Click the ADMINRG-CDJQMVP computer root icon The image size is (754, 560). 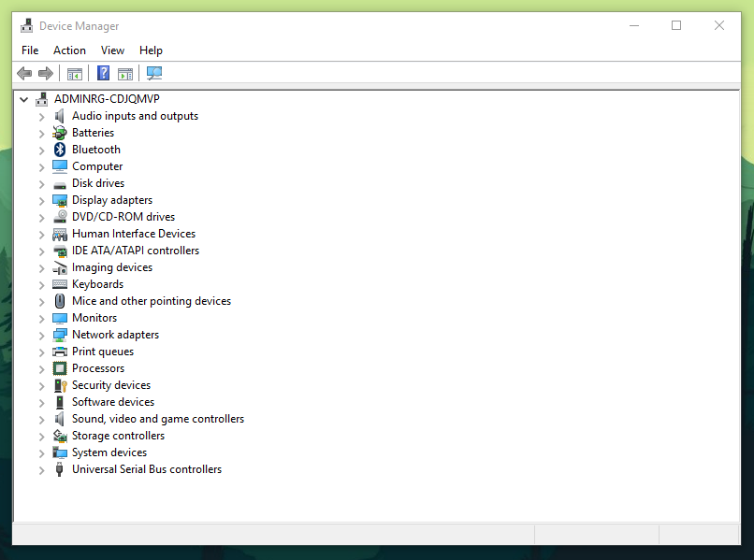42,99
